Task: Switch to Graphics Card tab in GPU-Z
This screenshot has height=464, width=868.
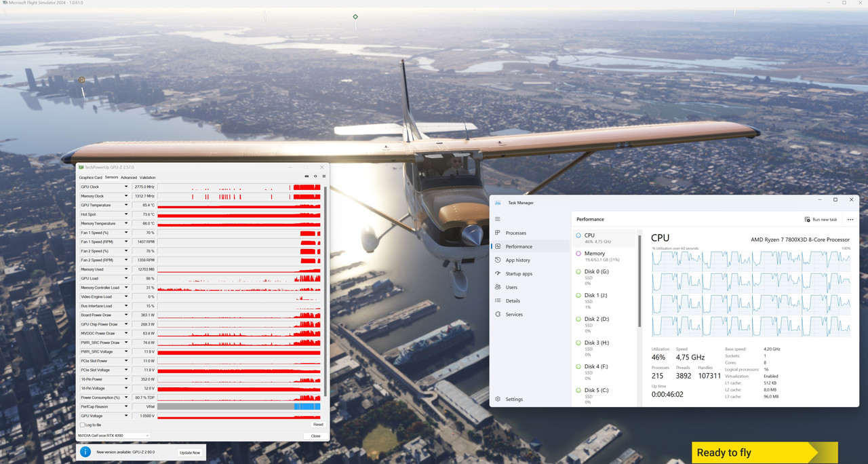Action: pyautogui.click(x=91, y=177)
